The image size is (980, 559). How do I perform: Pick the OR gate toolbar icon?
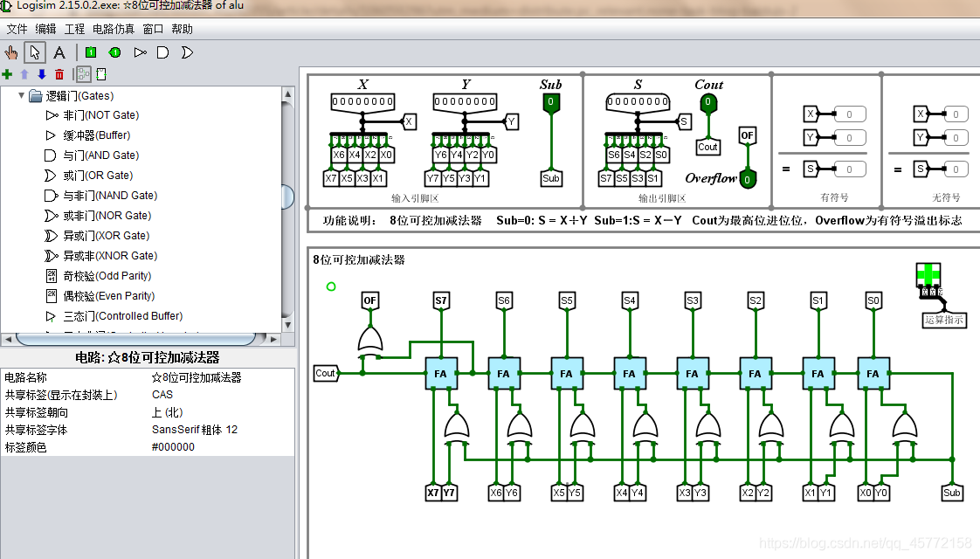click(x=187, y=52)
